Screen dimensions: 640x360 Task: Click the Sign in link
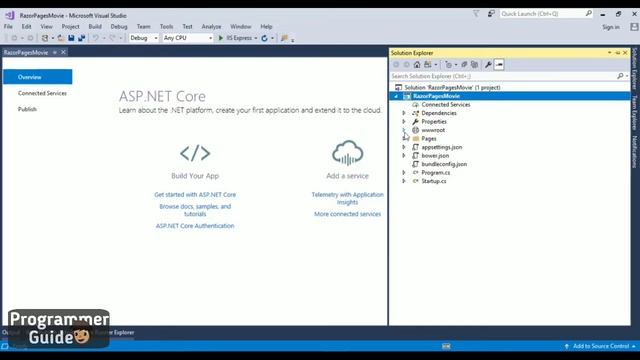pos(611,27)
